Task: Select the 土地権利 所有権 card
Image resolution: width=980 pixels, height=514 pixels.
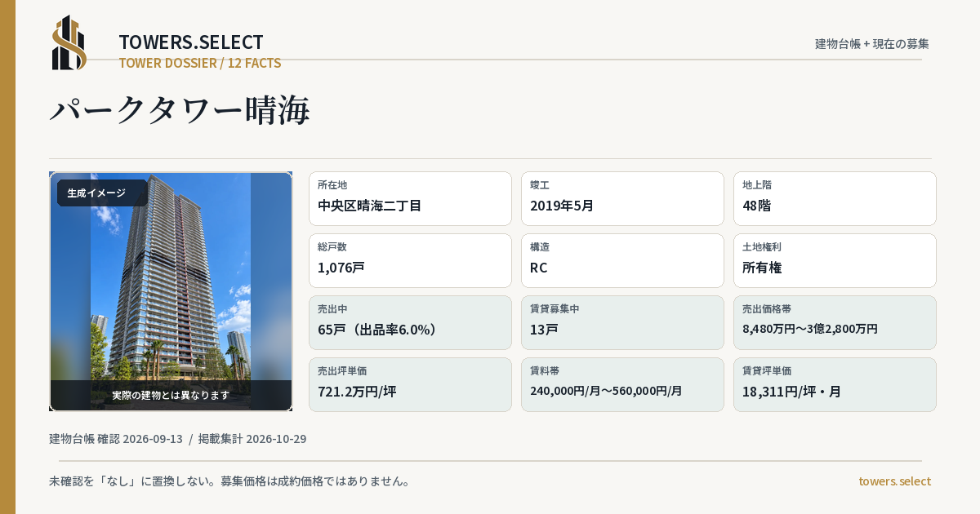Action: click(835, 260)
